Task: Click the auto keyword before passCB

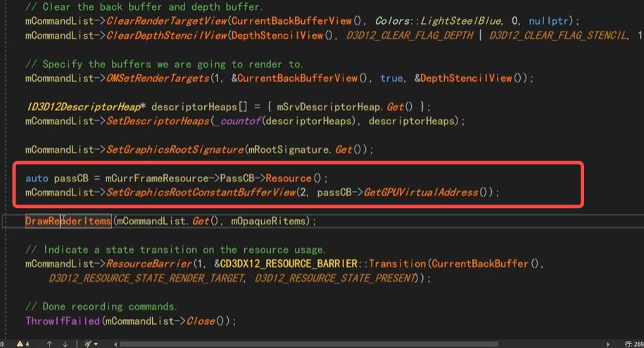Action: pos(37,179)
